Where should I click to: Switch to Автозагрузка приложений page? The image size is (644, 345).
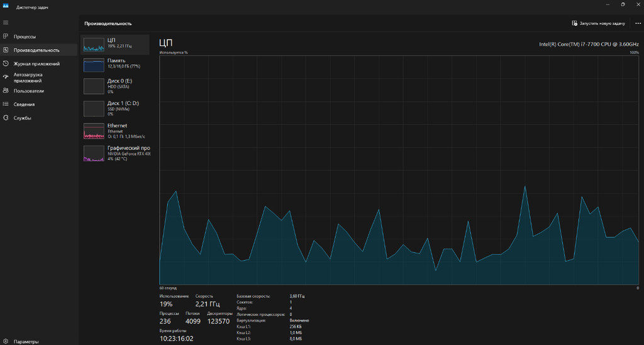pos(28,77)
